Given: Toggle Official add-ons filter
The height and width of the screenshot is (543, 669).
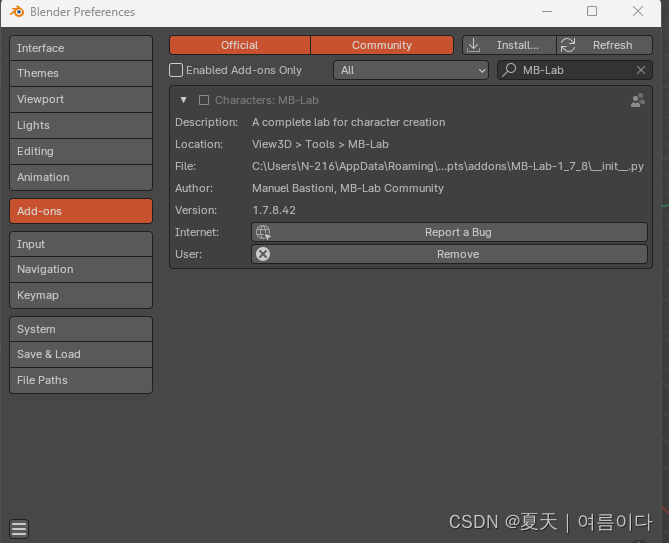Looking at the screenshot, I should 240,45.
